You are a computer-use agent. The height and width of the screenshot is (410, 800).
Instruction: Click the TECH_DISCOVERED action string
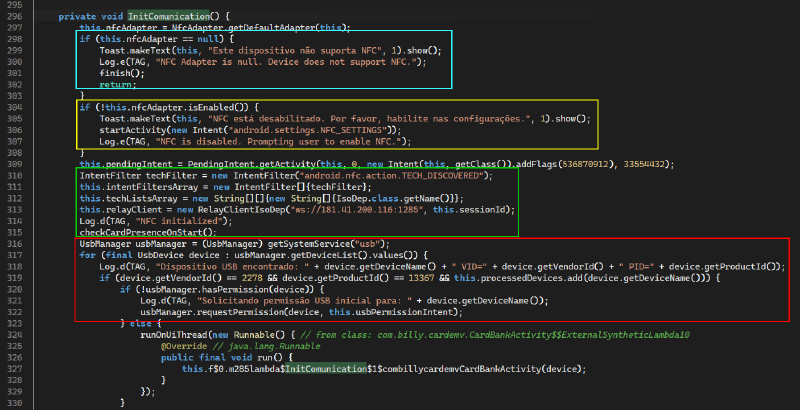385,175
